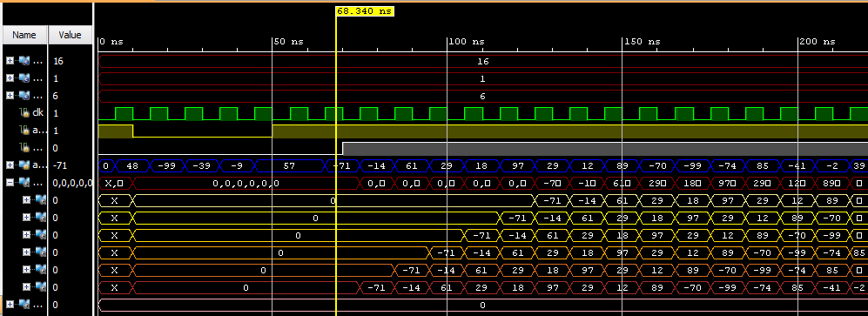The width and height of the screenshot is (868, 316).
Task: Click the Value column header
Action: 71,35
